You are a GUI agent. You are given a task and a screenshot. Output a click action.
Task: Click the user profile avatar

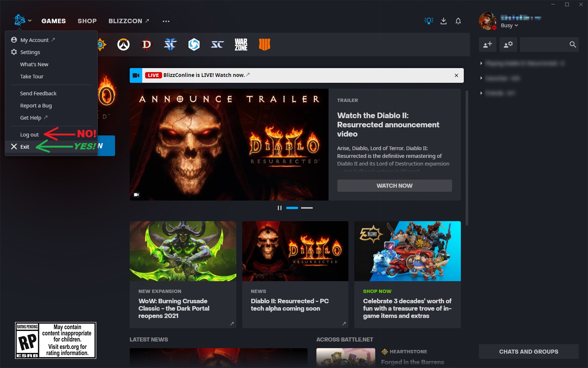[488, 21]
